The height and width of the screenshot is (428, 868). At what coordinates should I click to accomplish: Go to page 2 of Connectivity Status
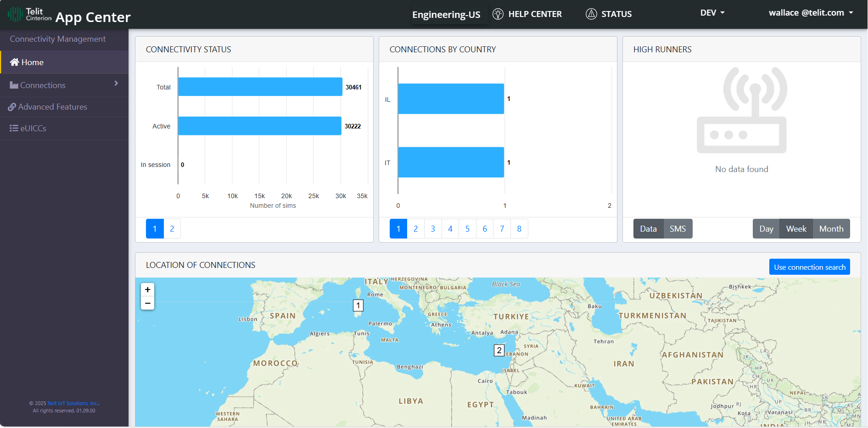pyautogui.click(x=172, y=229)
